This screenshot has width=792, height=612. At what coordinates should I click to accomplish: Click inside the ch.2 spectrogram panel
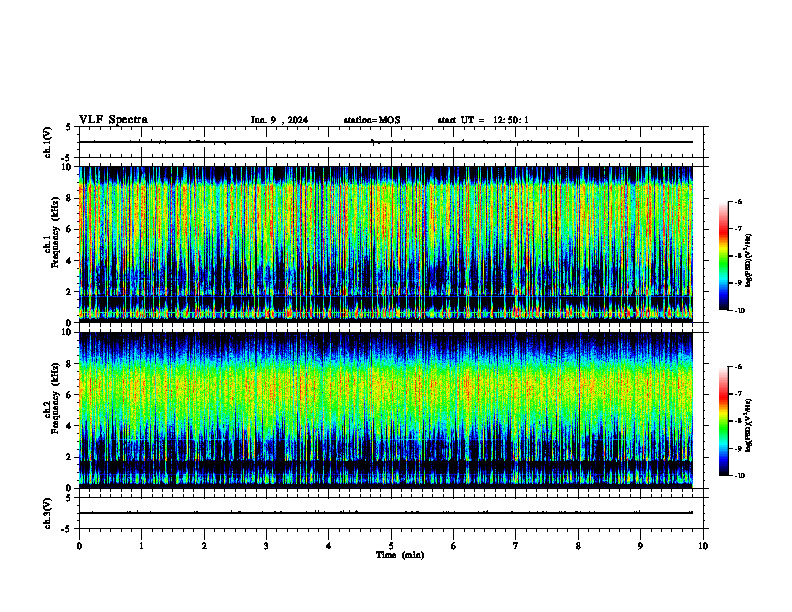(x=386, y=410)
